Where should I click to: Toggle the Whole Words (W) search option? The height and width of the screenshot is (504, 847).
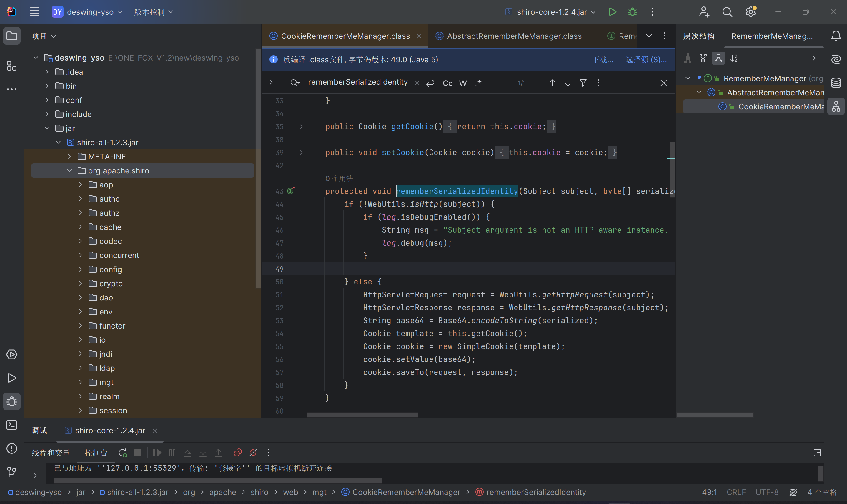[463, 83]
